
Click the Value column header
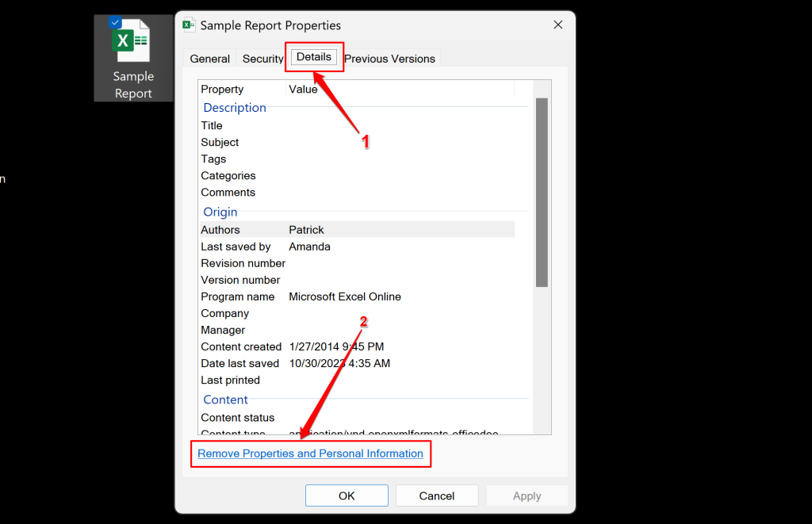304,90
